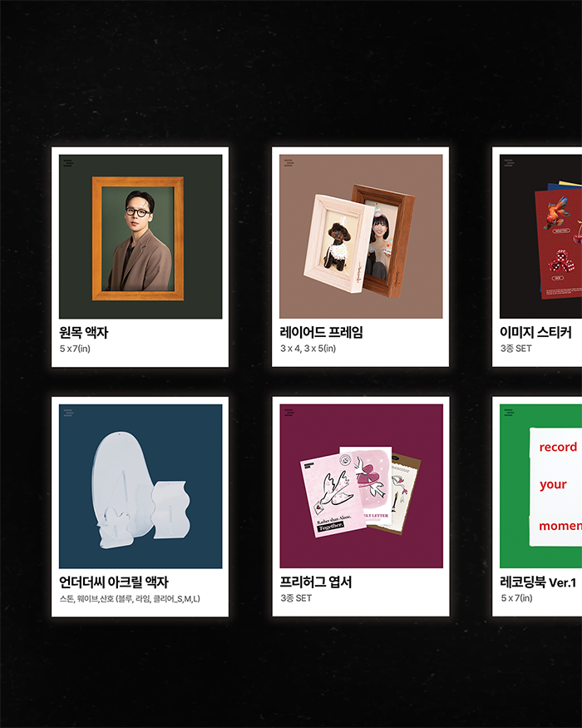Click the menu icon on 프리허그 엽서 card

[x=289, y=413]
